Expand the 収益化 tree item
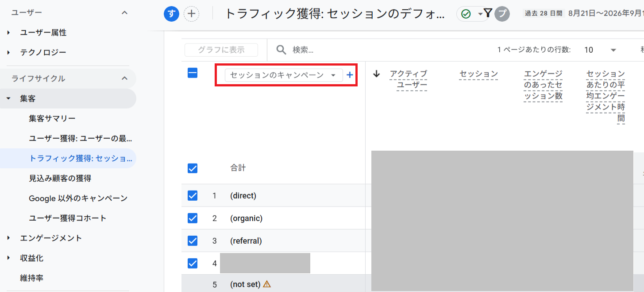This screenshot has width=644, height=292. point(9,258)
